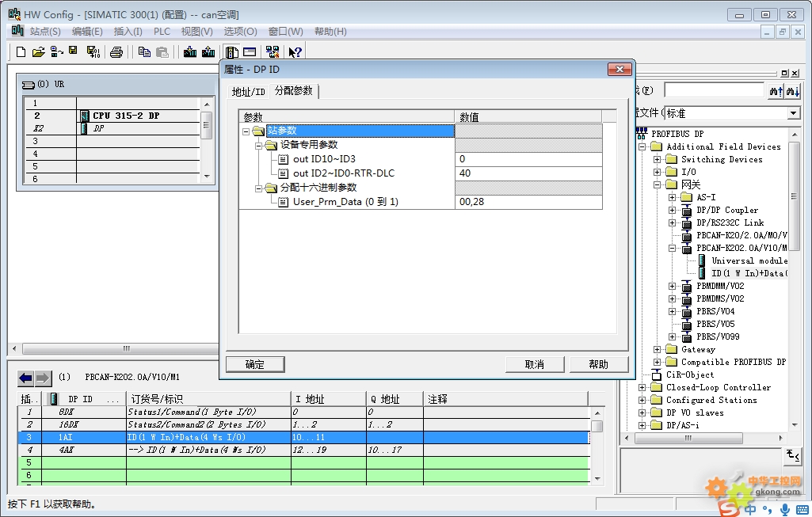The height and width of the screenshot is (517, 812).
Task: Open the 选项(O) menu
Action: pos(240,31)
